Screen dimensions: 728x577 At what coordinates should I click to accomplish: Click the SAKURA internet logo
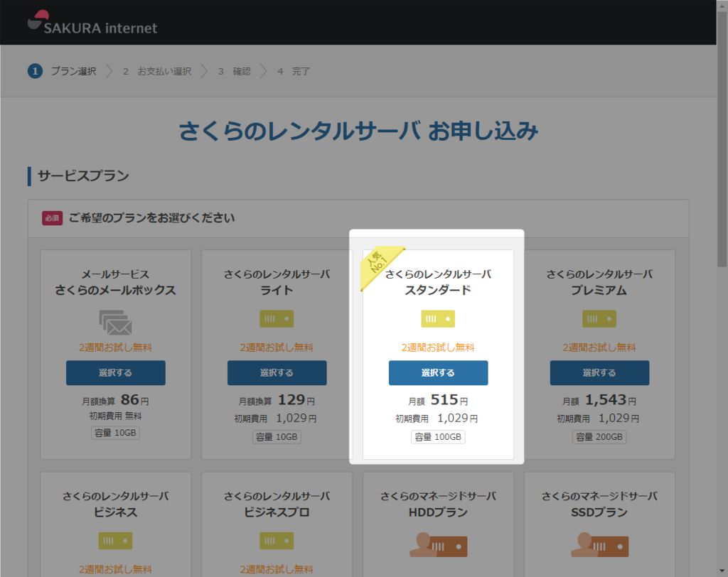pyautogui.click(x=92, y=22)
